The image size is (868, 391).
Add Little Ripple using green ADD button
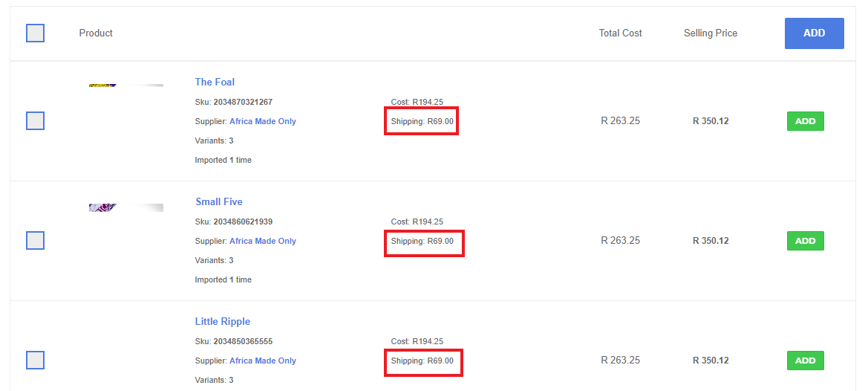click(x=805, y=361)
